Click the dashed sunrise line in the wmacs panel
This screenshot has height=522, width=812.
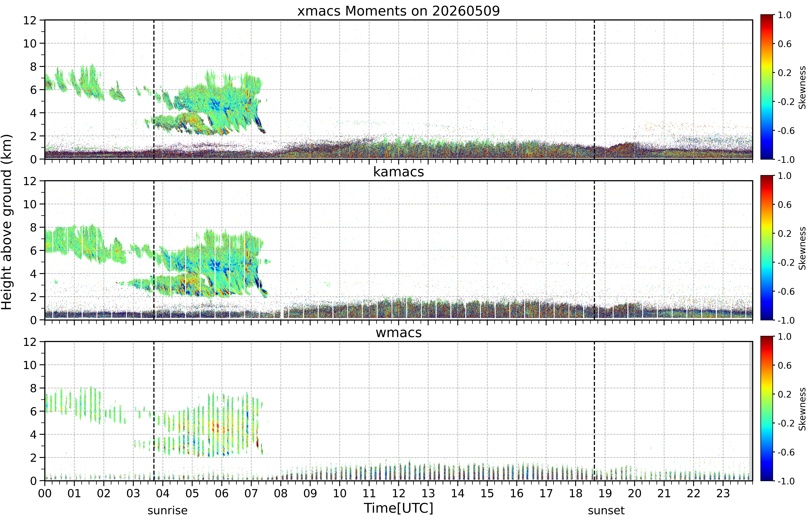pos(154,411)
